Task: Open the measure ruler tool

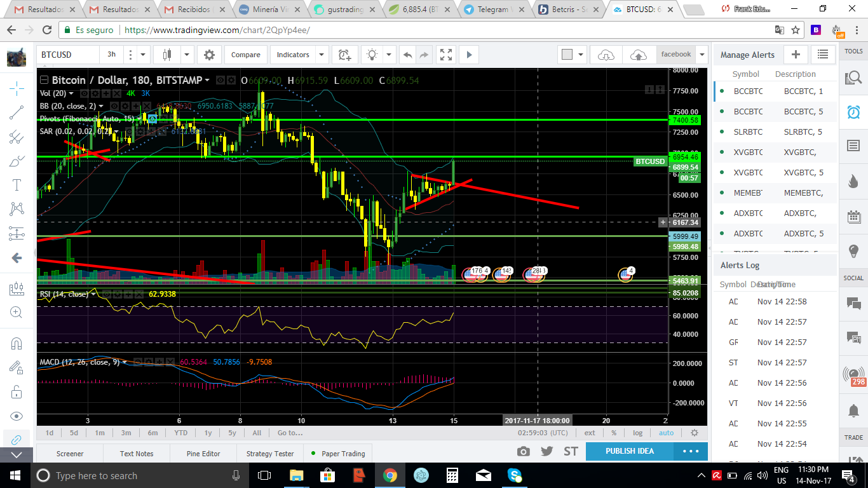Action: (x=17, y=289)
